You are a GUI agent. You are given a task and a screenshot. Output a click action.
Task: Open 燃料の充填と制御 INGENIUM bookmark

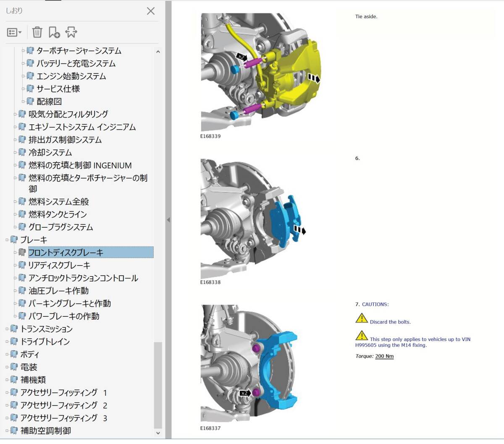tap(80, 166)
